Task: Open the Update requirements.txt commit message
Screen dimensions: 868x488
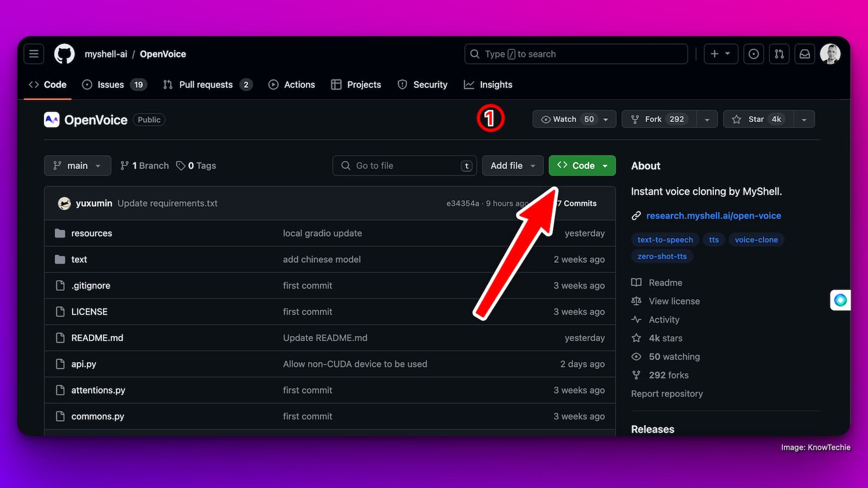Action: (168, 203)
